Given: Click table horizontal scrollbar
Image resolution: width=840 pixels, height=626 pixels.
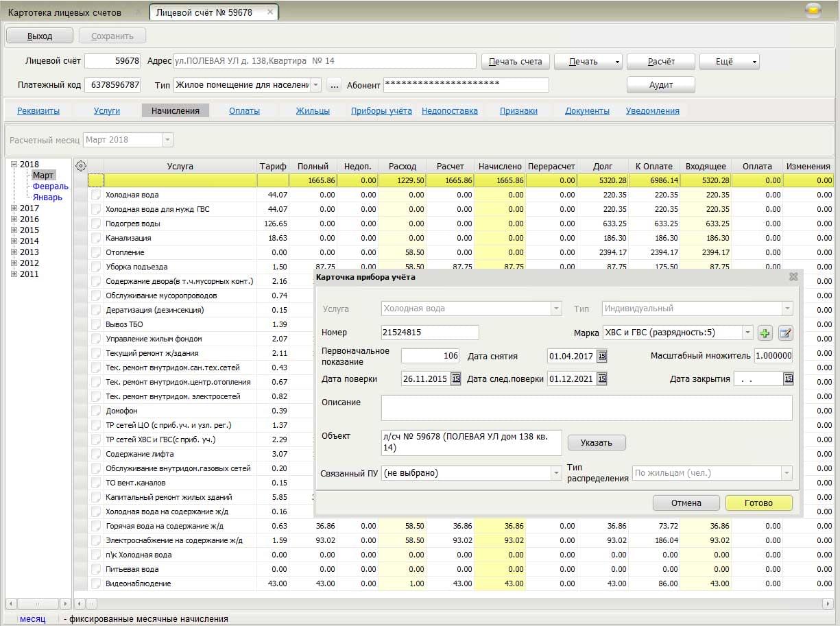Looking at the screenshot, I should [x=455, y=604].
